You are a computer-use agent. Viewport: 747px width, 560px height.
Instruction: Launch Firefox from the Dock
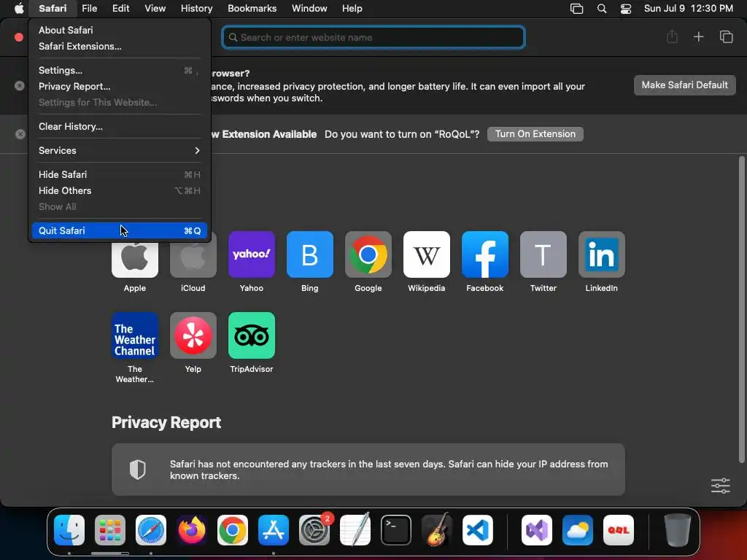(x=192, y=530)
